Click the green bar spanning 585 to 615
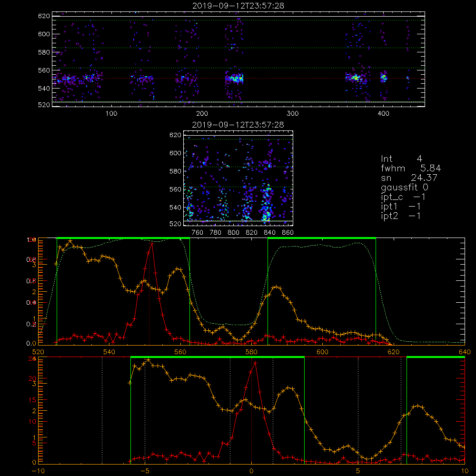Screen dimensions: 476x476 click(322, 238)
